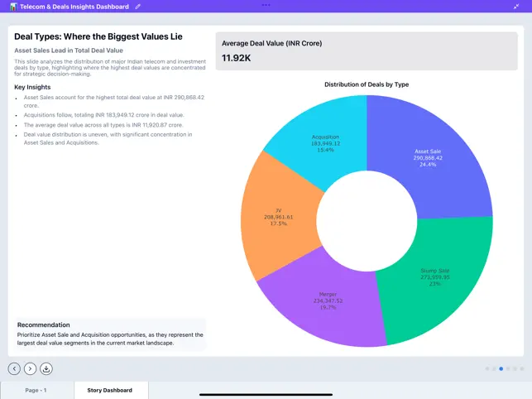Click the pencil edit icon beside dashboard title
Screen dimensions: 532x399
point(138,7)
